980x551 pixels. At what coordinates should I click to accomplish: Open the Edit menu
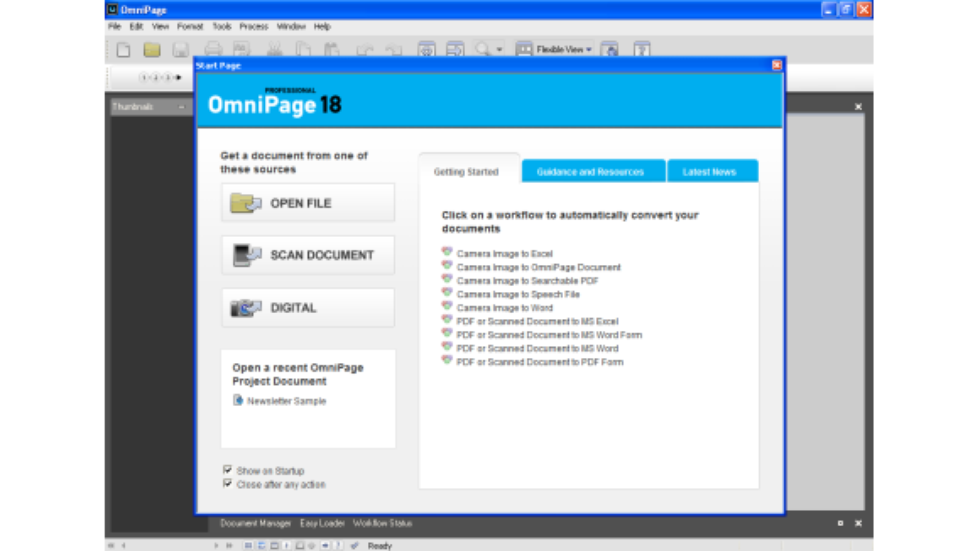pyautogui.click(x=136, y=26)
